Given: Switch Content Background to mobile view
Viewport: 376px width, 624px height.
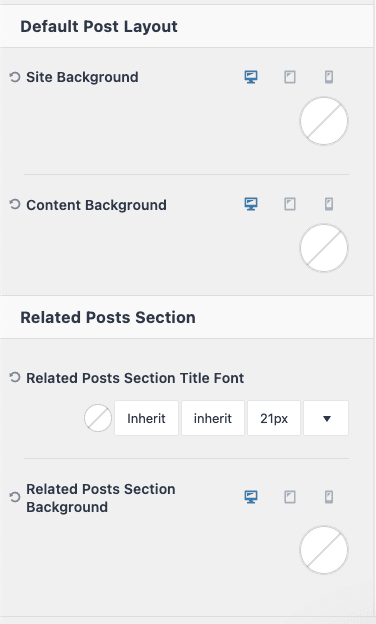Looking at the screenshot, I should coord(329,204).
